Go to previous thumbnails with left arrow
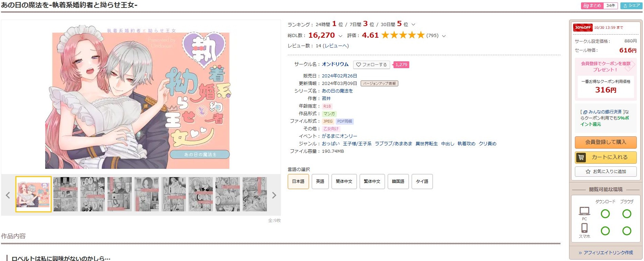The image size is (644, 261). 8,195
